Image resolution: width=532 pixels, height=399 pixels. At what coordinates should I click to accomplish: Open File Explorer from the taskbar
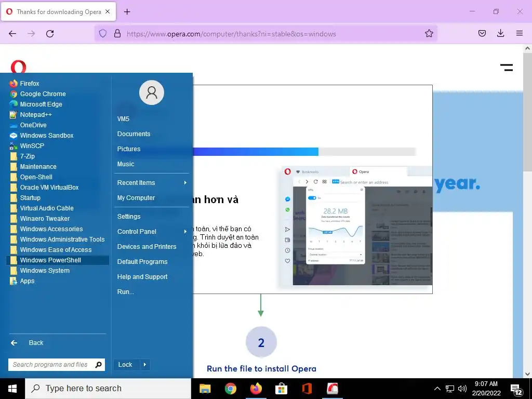click(205, 389)
